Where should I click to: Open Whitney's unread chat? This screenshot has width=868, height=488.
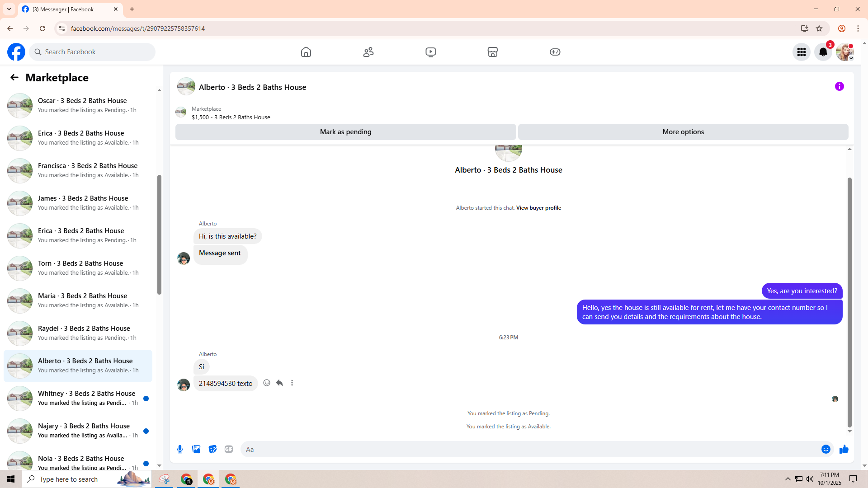(x=78, y=398)
